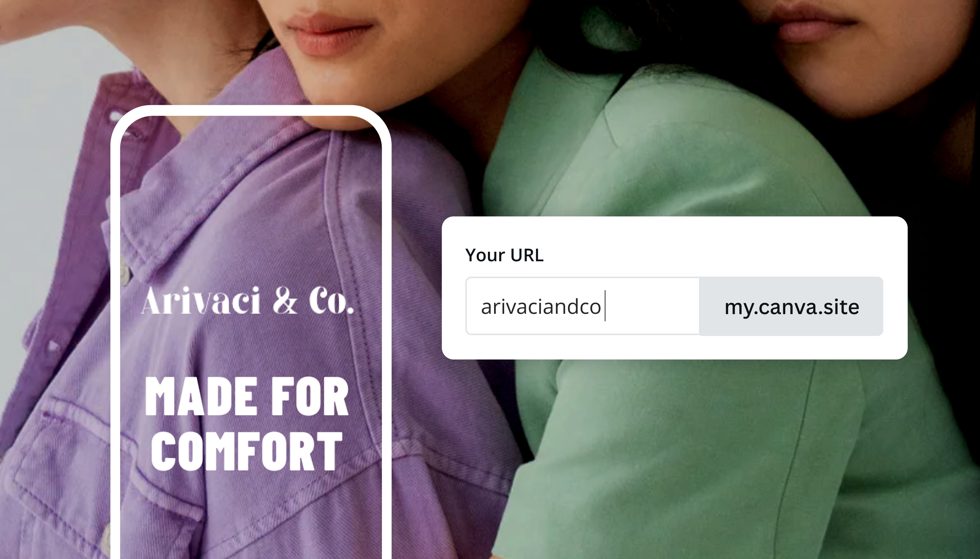Select the my.canva.site domain suffix box

[791, 306]
